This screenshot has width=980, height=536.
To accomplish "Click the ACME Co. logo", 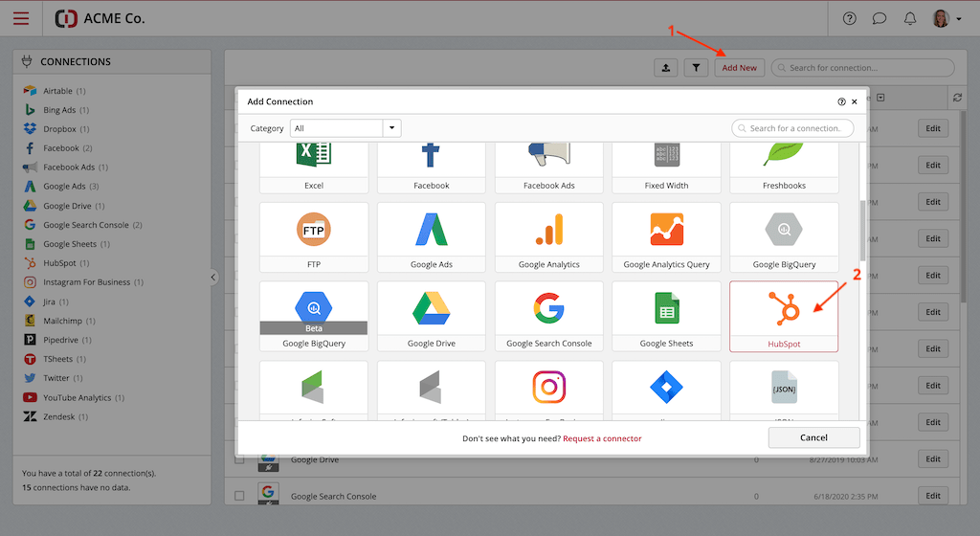I will click(x=100, y=19).
